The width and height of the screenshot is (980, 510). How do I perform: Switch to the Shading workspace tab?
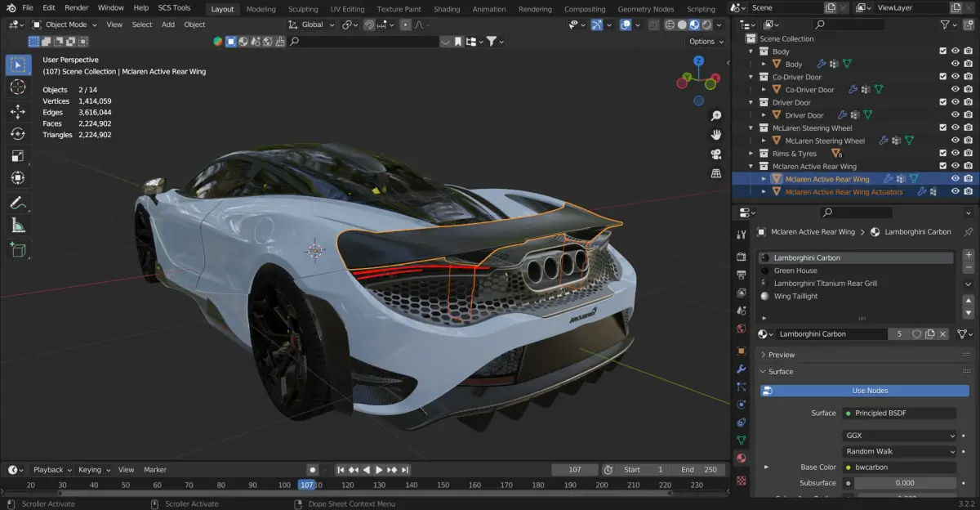[x=447, y=9]
